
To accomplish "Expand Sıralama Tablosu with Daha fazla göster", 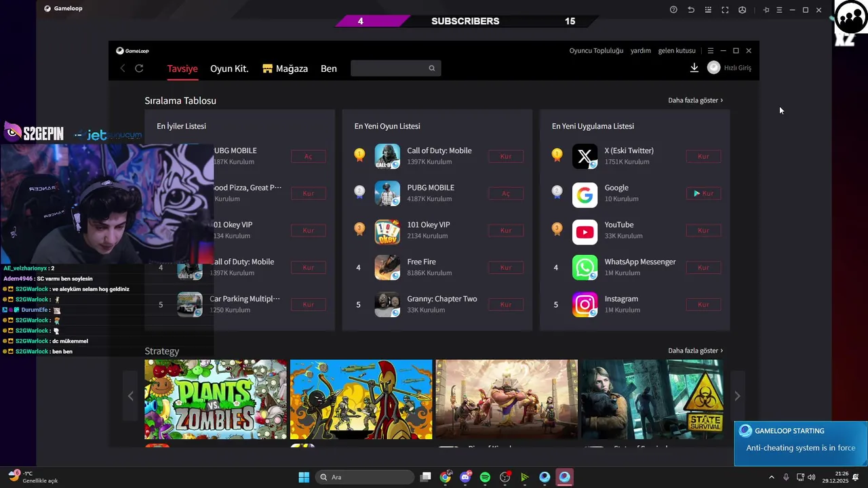I will [x=696, y=100].
